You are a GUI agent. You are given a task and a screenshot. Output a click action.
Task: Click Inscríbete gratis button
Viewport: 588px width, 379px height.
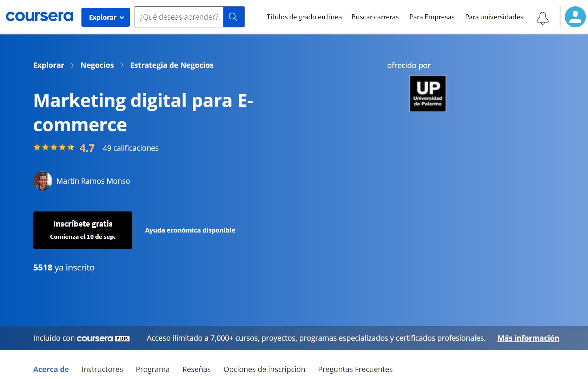coord(83,230)
